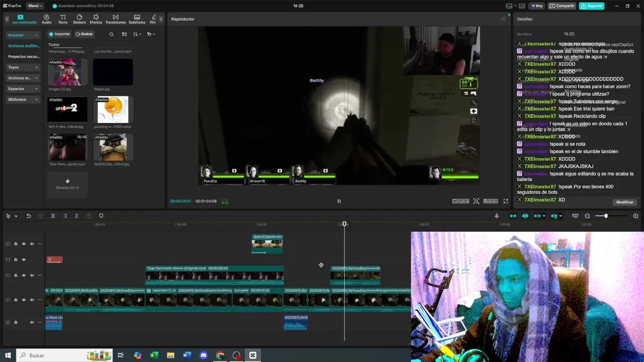Open the Reproductor panel menu icon
The image size is (644, 362).
click(x=503, y=19)
